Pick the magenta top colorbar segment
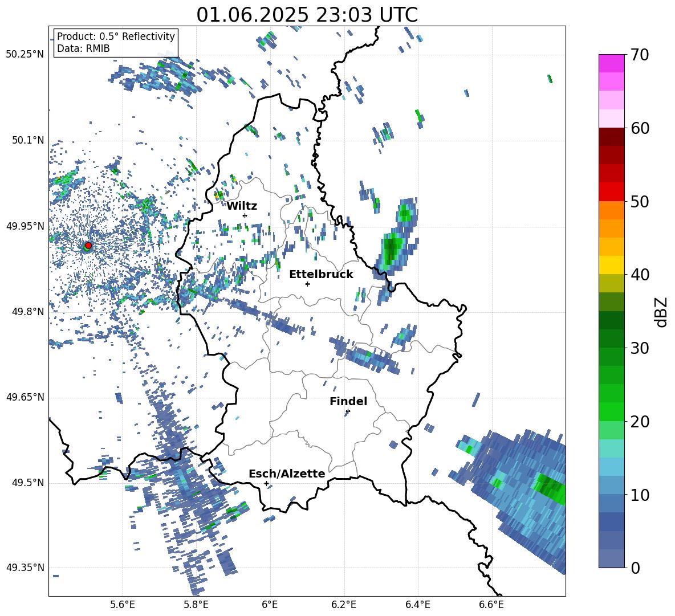The image size is (675, 616). pyautogui.click(x=611, y=63)
